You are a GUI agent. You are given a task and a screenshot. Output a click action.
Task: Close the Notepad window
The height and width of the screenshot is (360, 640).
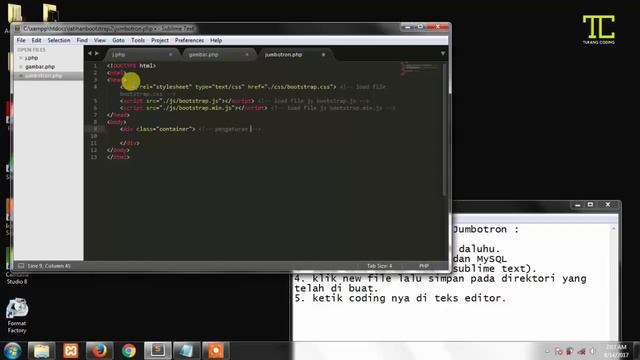608,205
